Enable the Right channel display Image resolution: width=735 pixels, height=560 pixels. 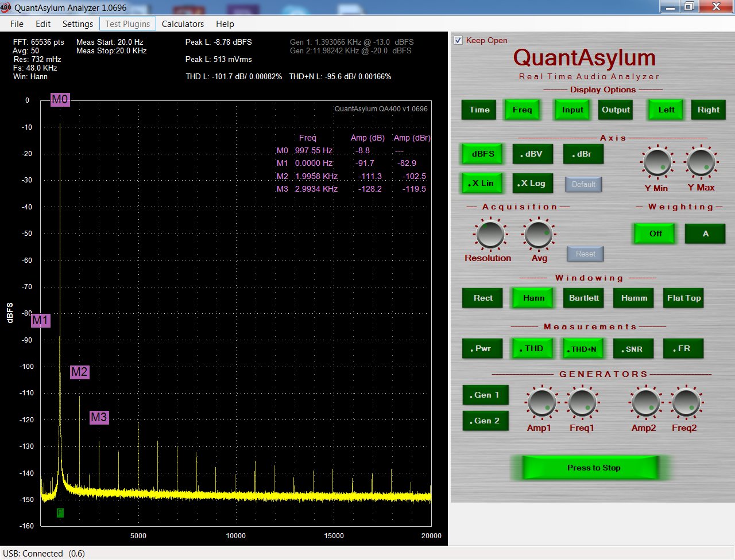click(709, 110)
